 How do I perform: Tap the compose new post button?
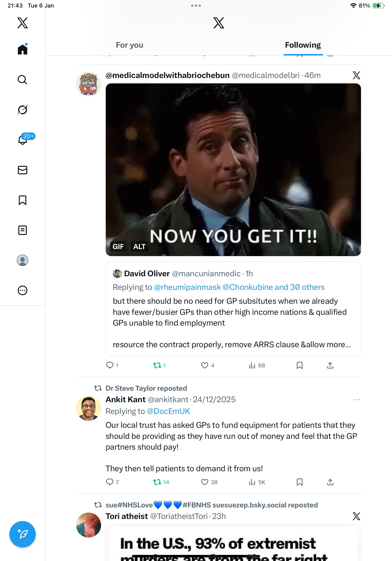coord(23,534)
